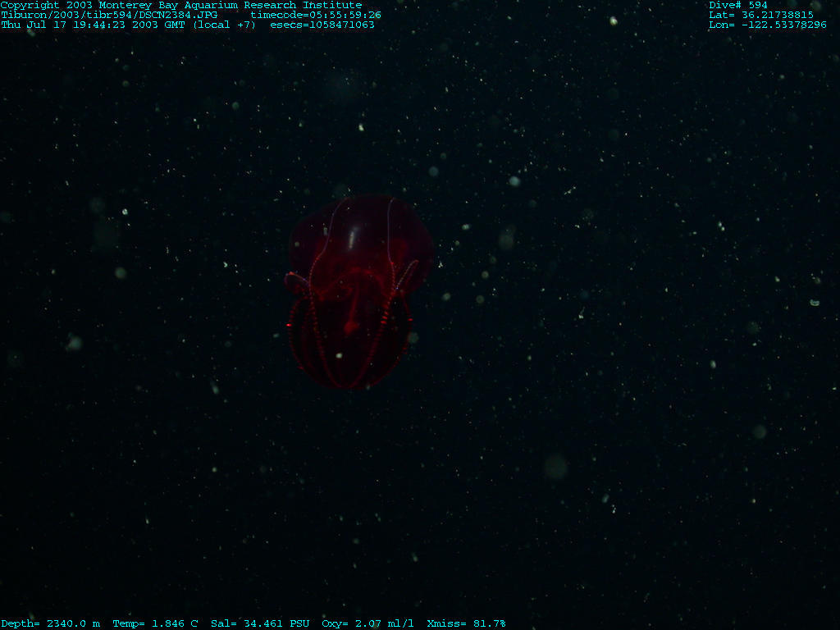Click the Lat= 36.21738815 readout
The image size is (840, 630).
761,15
